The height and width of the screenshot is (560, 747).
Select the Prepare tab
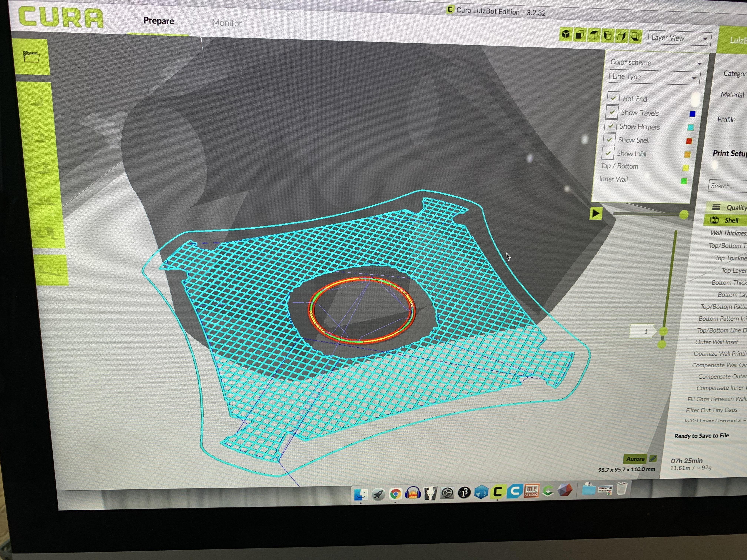158,21
